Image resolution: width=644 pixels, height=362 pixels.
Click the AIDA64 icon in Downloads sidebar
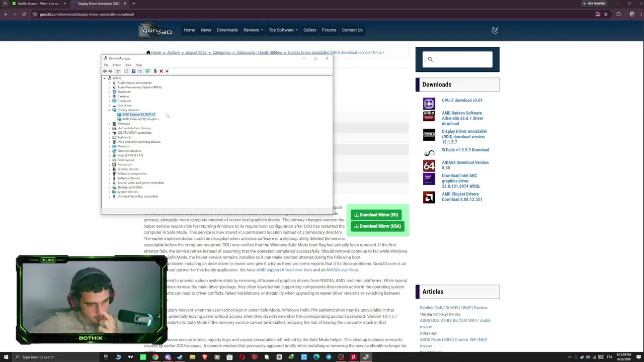click(429, 165)
